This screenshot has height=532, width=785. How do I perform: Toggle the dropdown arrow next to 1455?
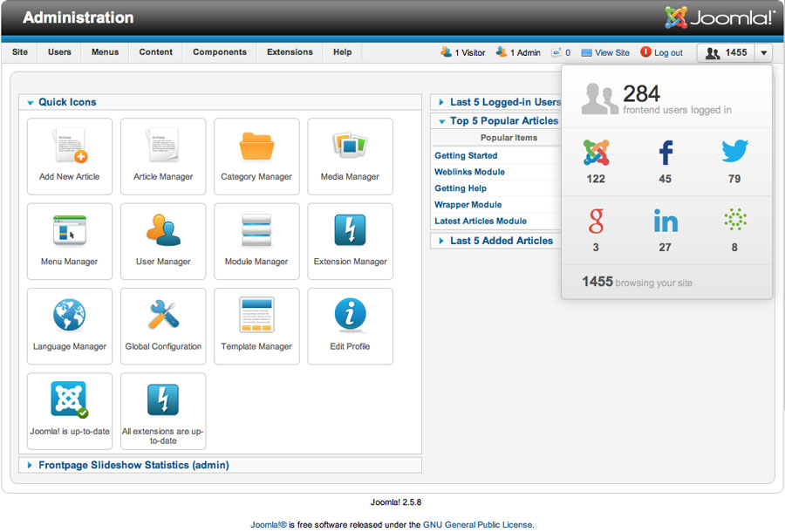click(x=764, y=52)
